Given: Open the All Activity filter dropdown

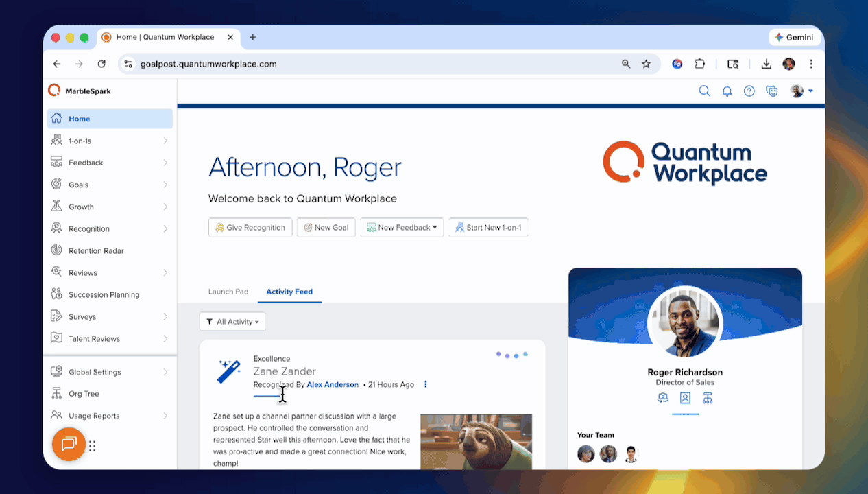Looking at the screenshot, I should point(232,322).
